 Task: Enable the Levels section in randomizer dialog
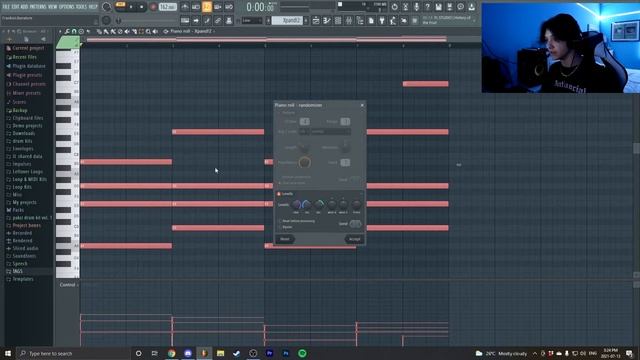click(279, 194)
